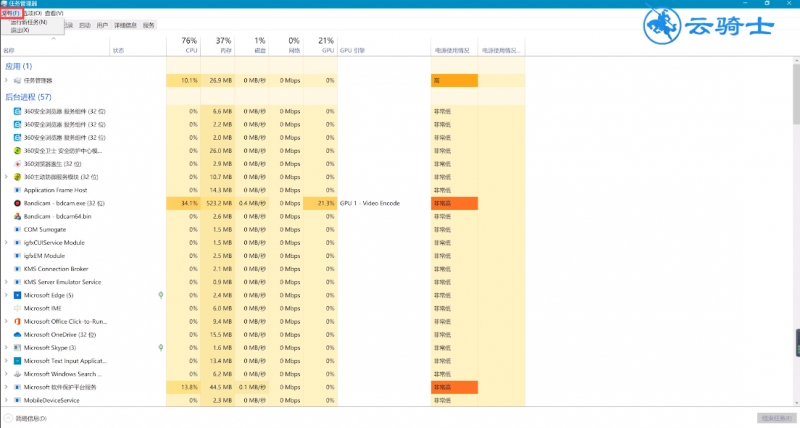
Task: Switch to the 服务 tab
Action: coord(148,25)
